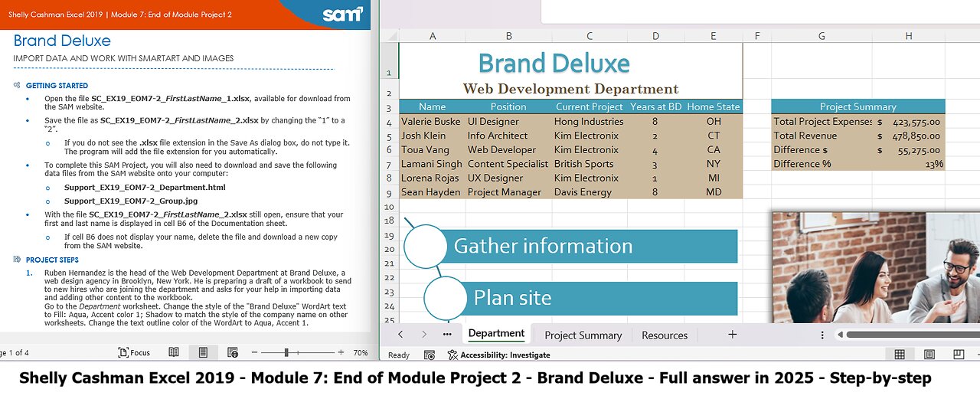The width and height of the screenshot is (980, 399).
Task: Select column G header
Action: click(821, 36)
